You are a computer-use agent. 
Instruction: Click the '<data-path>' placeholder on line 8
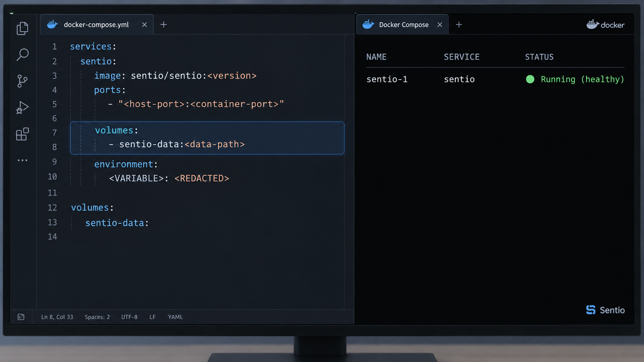pos(215,144)
